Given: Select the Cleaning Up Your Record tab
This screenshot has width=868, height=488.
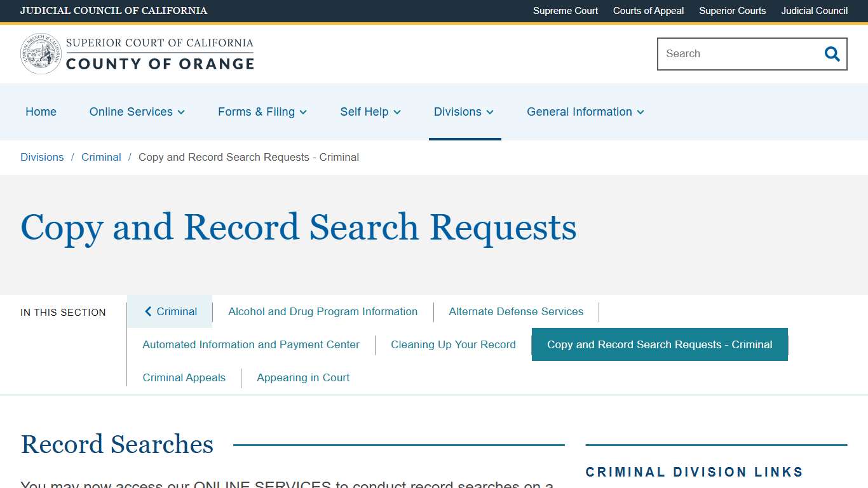Looking at the screenshot, I should point(453,344).
